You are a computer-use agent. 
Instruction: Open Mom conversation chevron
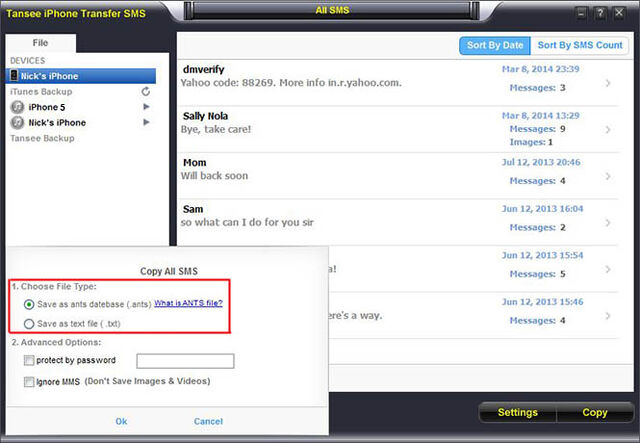click(x=608, y=176)
